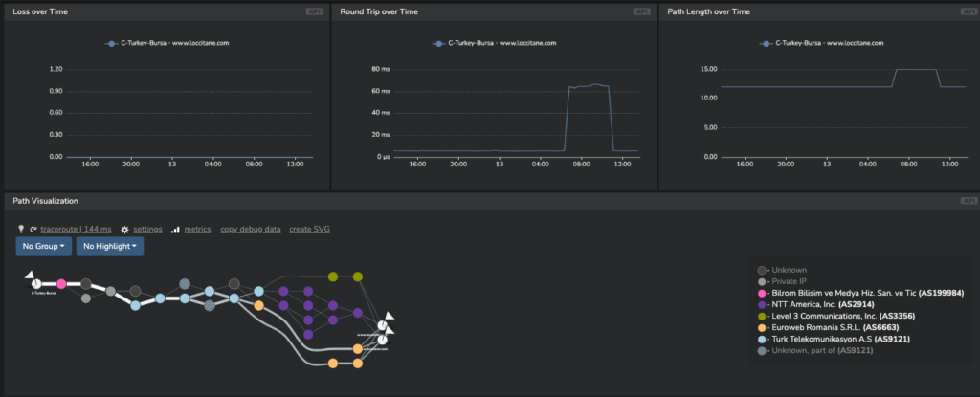Toggle C-Turkey-Bursa series in Round Trip legend
980x397 pixels.
point(494,44)
